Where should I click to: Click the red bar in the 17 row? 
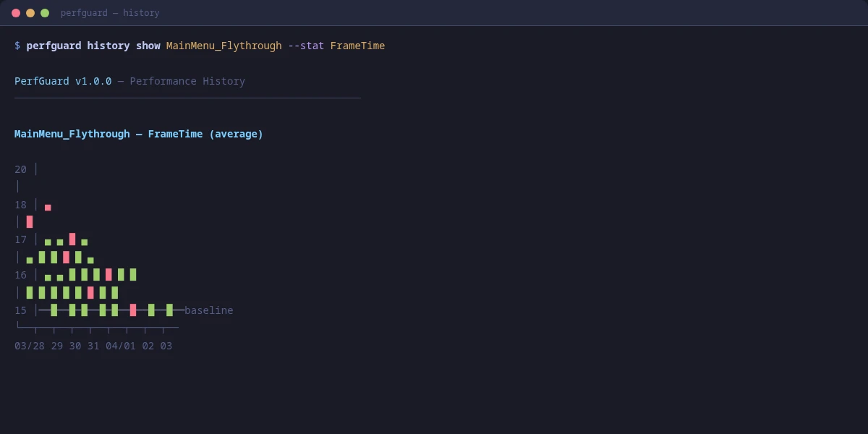point(72,239)
